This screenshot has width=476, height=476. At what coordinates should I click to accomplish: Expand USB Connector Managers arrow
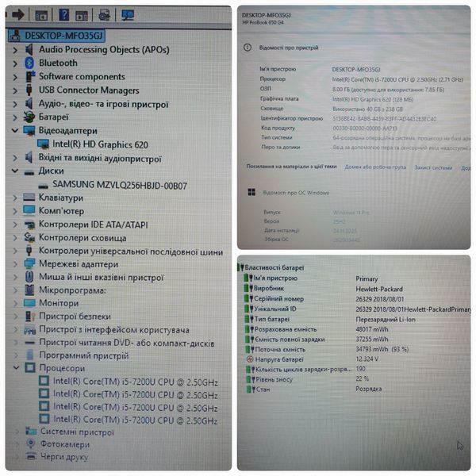(x=15, y=90)
